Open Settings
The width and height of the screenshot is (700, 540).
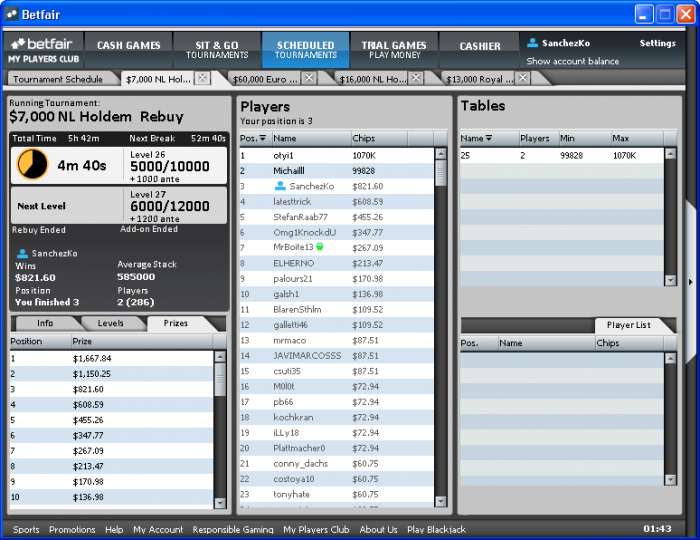pos(658,43)
